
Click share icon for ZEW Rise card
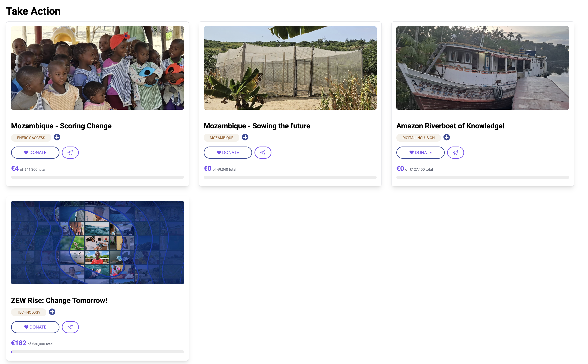pos(70,327)
